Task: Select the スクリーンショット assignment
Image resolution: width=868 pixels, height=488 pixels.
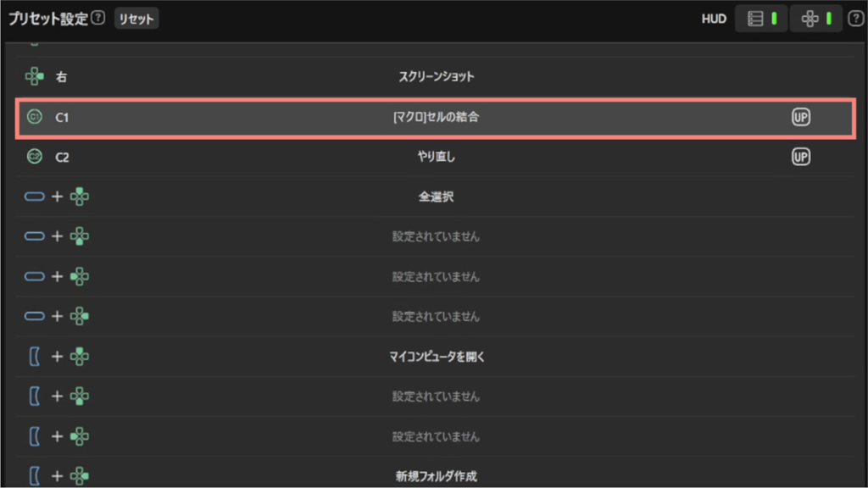Action: click(436, 77)
